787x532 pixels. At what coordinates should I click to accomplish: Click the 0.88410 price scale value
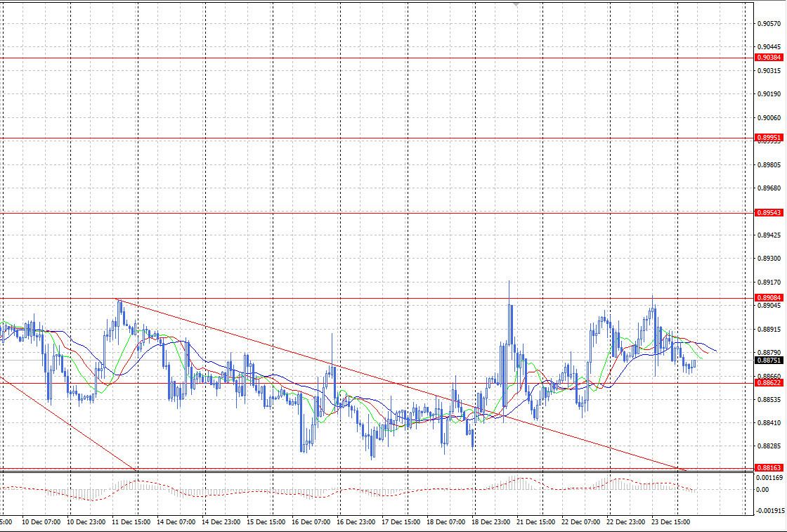pyautogui.click(x=769, y=423)
